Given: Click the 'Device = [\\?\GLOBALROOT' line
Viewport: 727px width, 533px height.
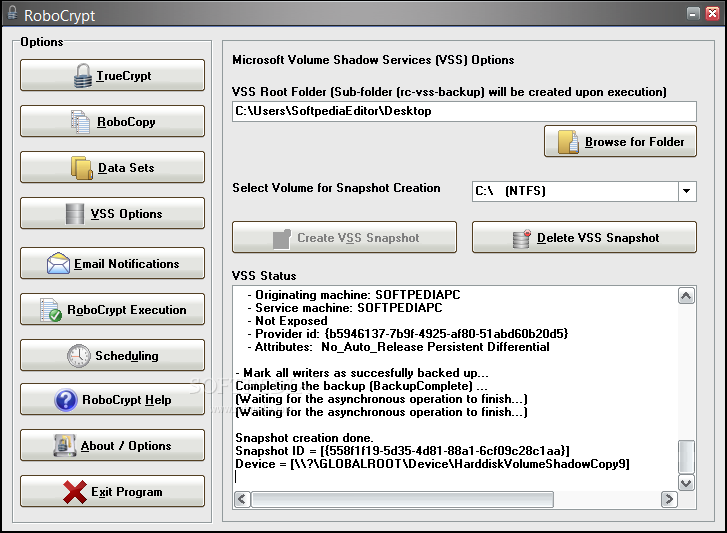Looking at the screenshot, I should tap(433, 464).
